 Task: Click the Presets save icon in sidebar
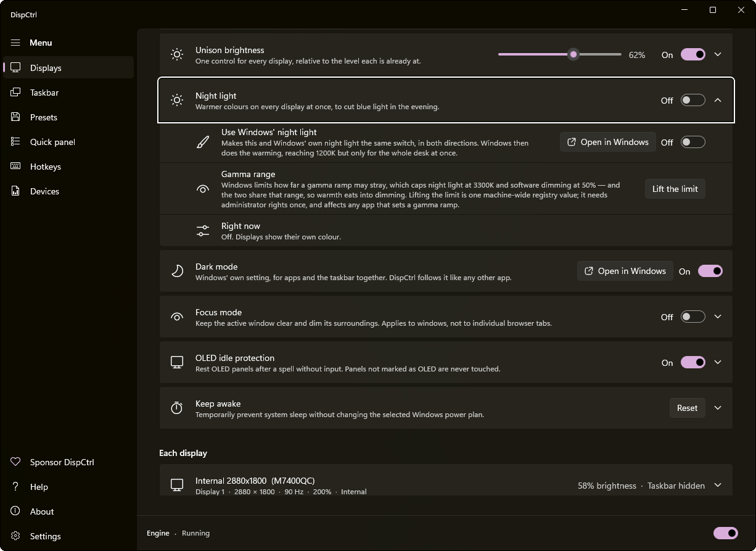coord(16,117)
